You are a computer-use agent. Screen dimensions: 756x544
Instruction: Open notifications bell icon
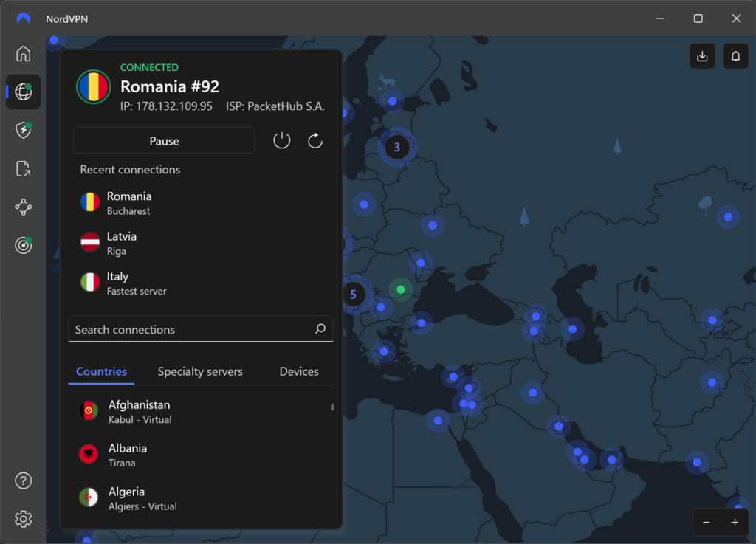tap(735, 56)
